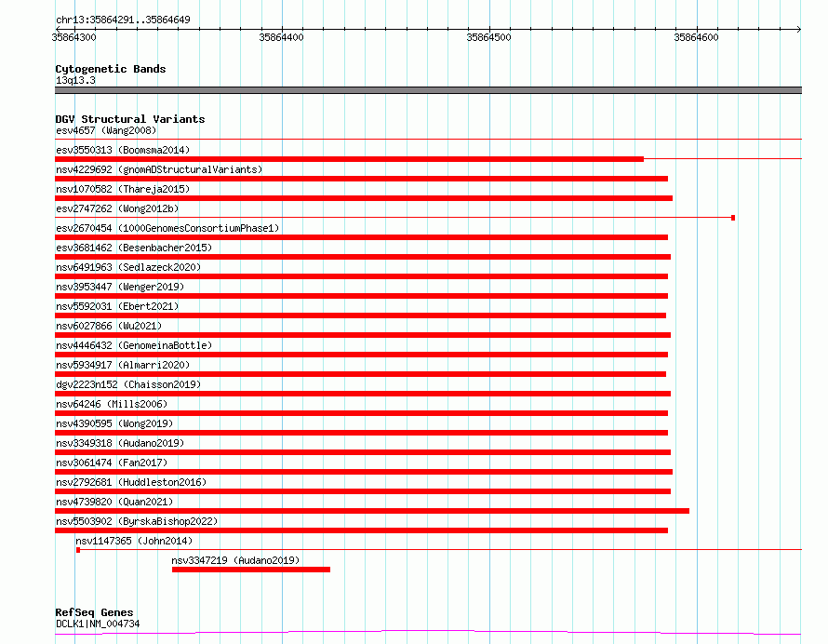Open variant nsv3953447 (Wenger2019)
Image resolution: width=828 pixels, height=644 pixels.
coord(120,287)
